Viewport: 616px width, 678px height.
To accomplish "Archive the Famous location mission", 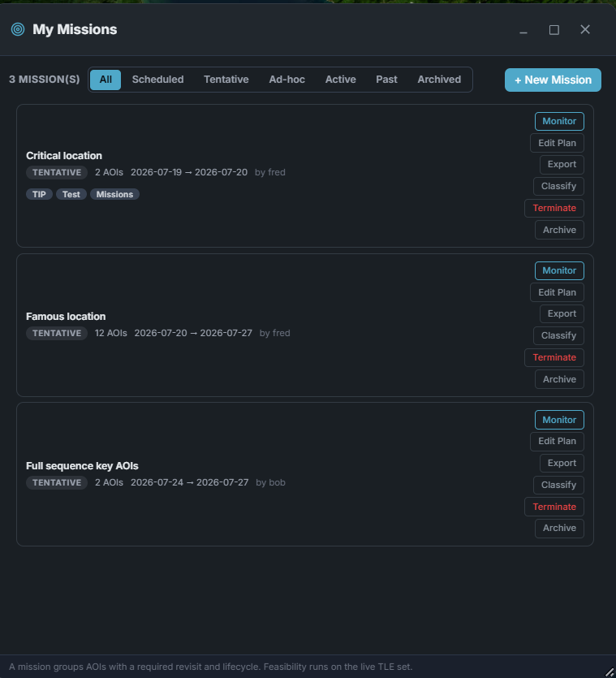I will point(559,380).
